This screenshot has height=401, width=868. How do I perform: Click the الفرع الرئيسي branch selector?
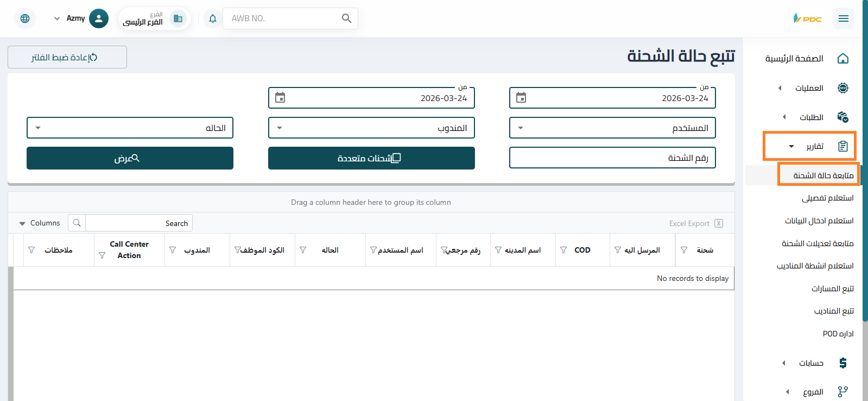point(154,18)
